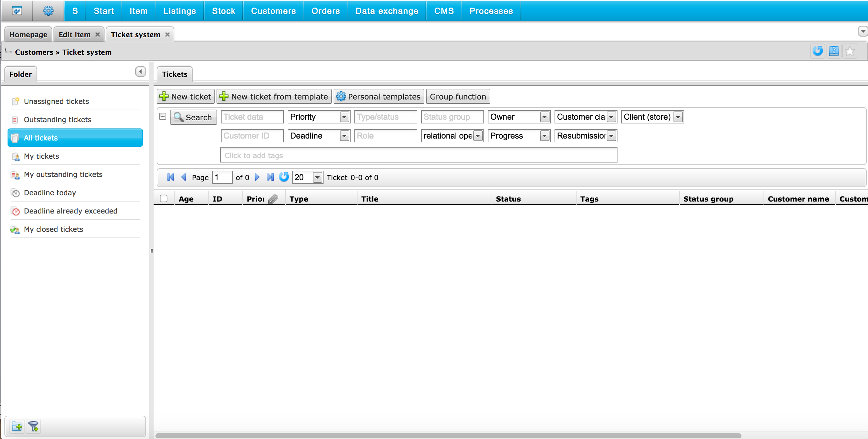The image size is (868, 439).
Task: Switch to the Tickets tab
Action: [x=174, y=74]
